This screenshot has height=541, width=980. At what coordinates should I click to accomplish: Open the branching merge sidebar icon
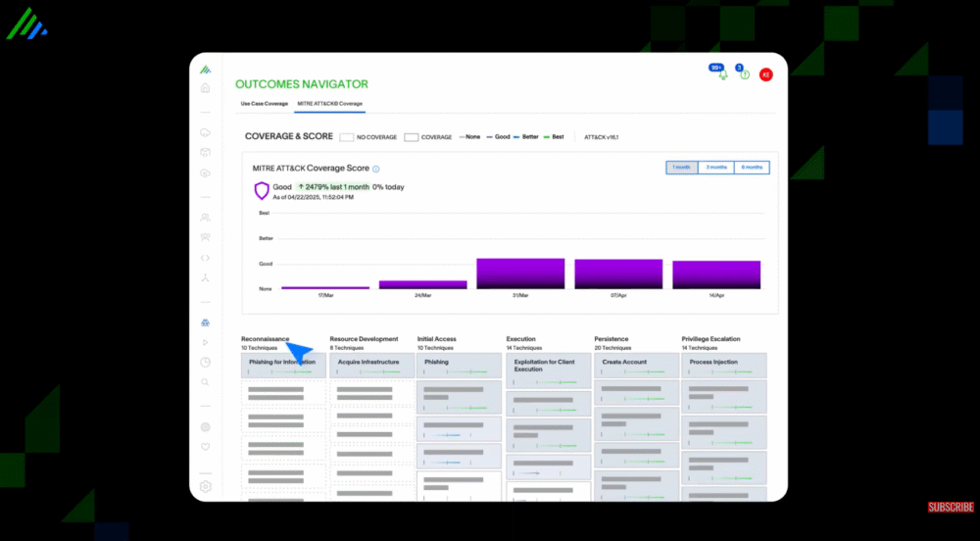pos(205,278)
